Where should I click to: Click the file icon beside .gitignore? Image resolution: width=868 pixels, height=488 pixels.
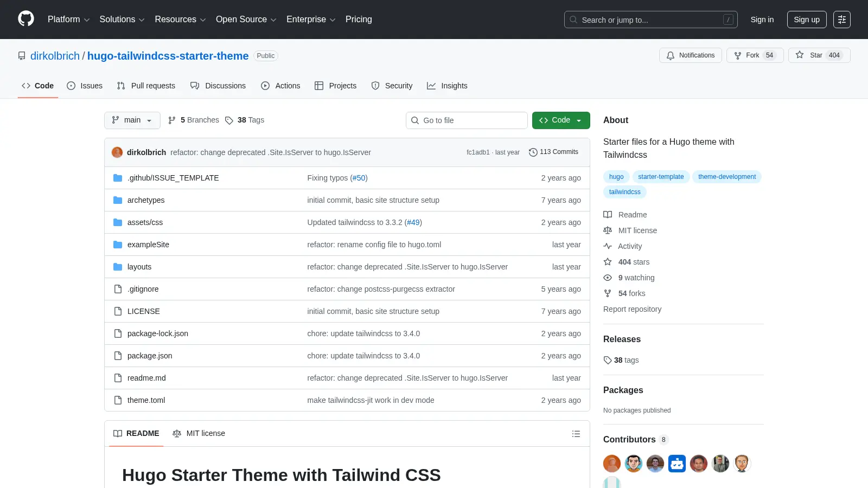click(x=118, y=289)
